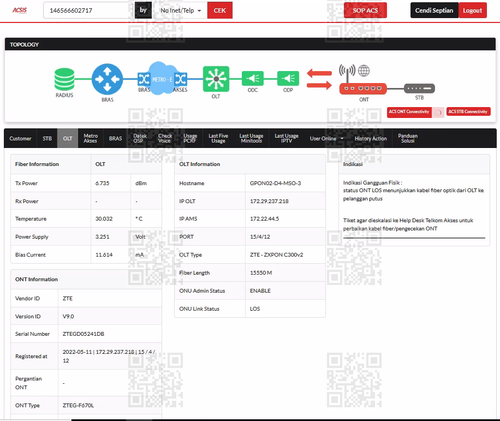Open the History Action tab

tap(370, 138)
